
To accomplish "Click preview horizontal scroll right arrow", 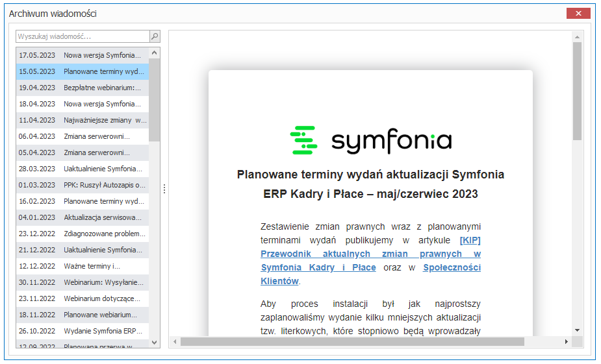I will (567, 341).
